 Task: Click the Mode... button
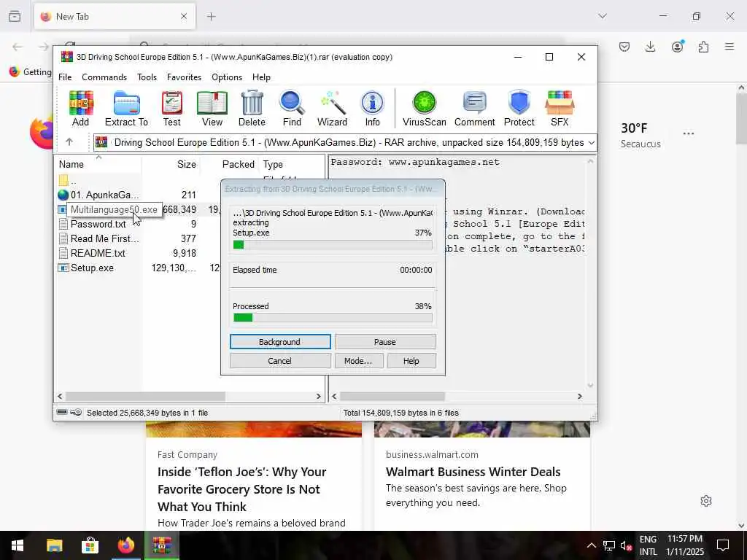point(357,361)
